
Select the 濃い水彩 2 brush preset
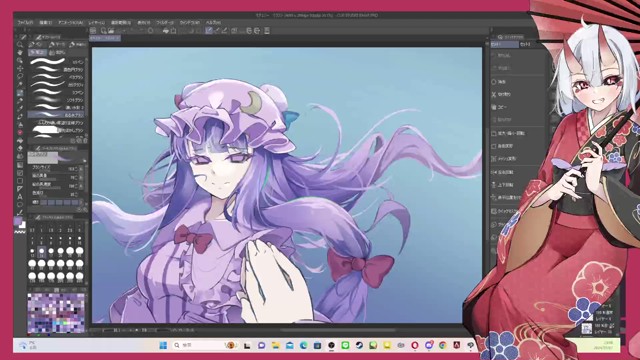(57, 107)
